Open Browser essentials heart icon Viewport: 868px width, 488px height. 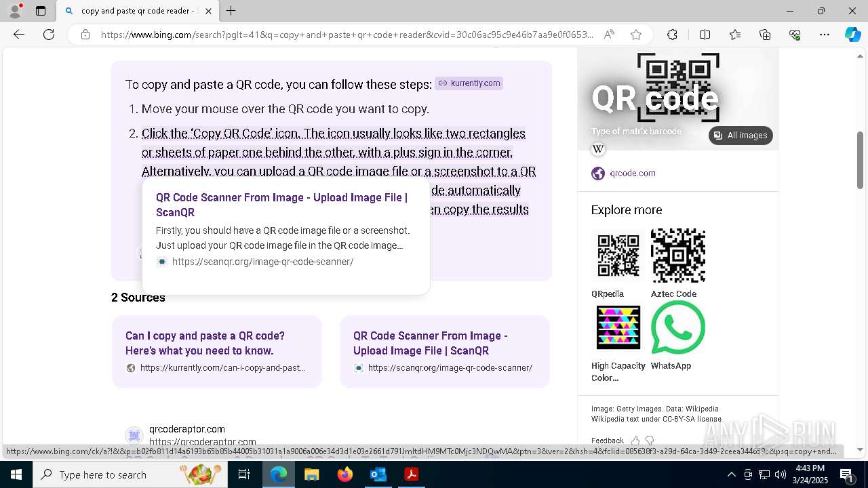click(795, 35)
